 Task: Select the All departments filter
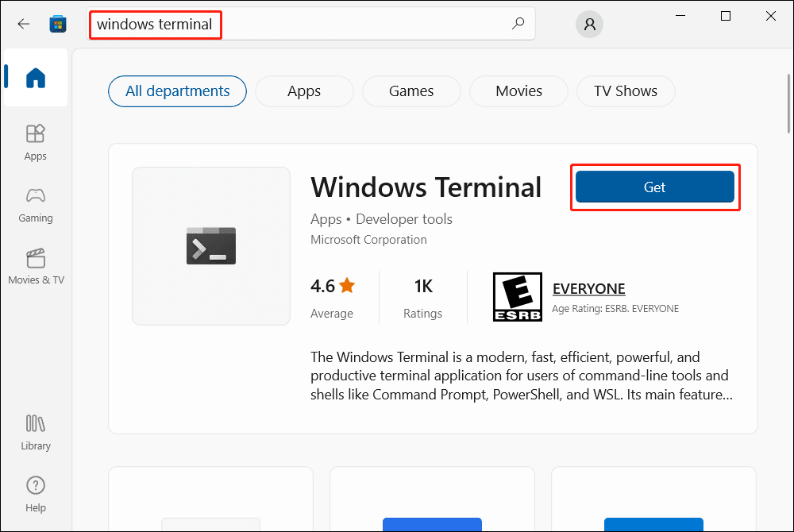coord(177,91)
